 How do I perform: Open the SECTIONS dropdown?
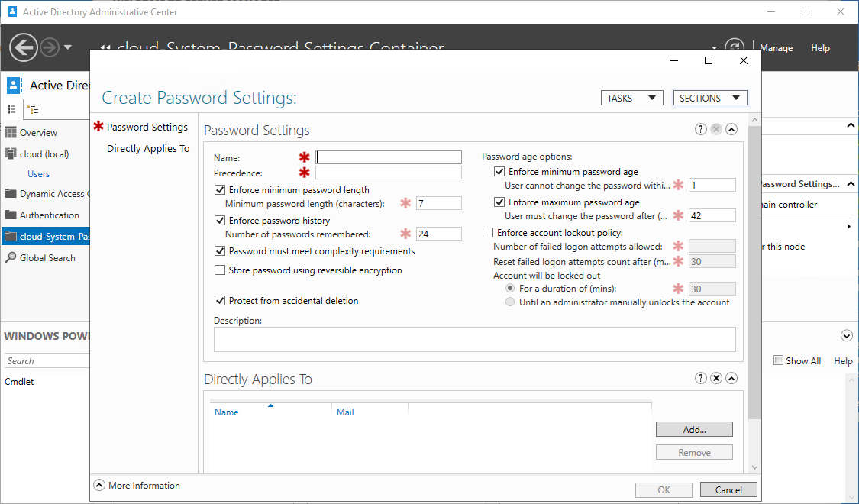[709, 98]
